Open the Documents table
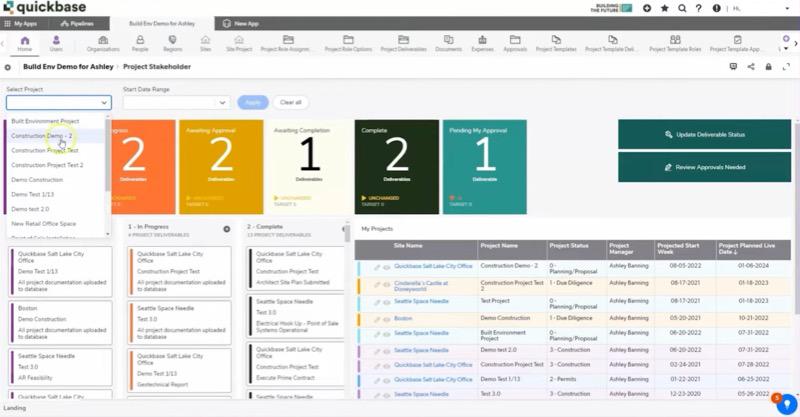The image size is (800, 417). click(448, 43)
